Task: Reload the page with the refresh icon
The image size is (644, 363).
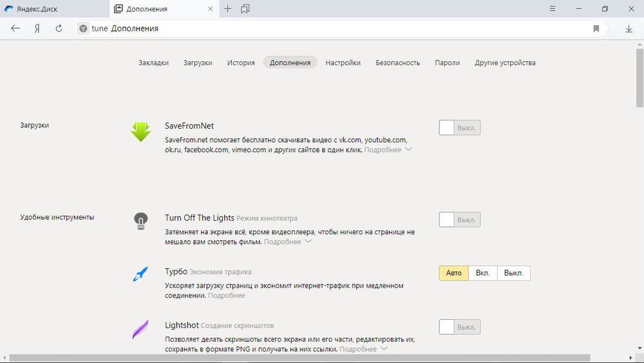Action: [x=59, y=28]
